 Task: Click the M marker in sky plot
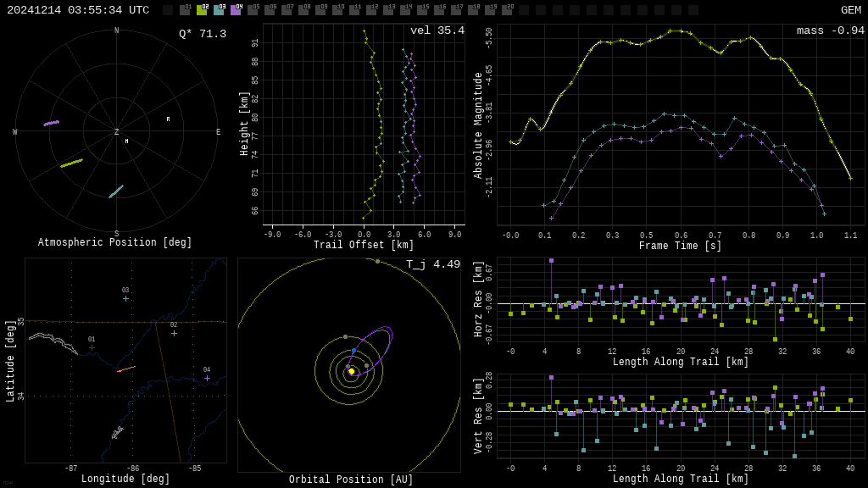pos(127,141)
